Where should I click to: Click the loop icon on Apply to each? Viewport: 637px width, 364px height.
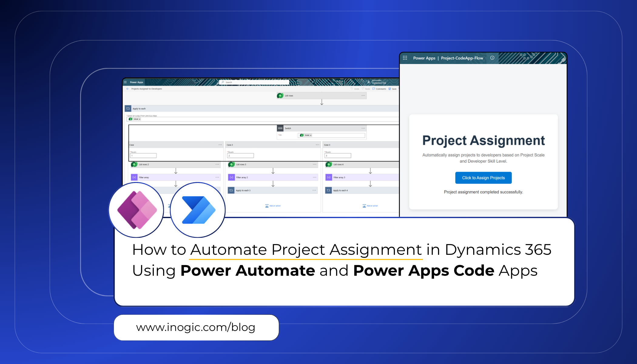coord(128,109)
